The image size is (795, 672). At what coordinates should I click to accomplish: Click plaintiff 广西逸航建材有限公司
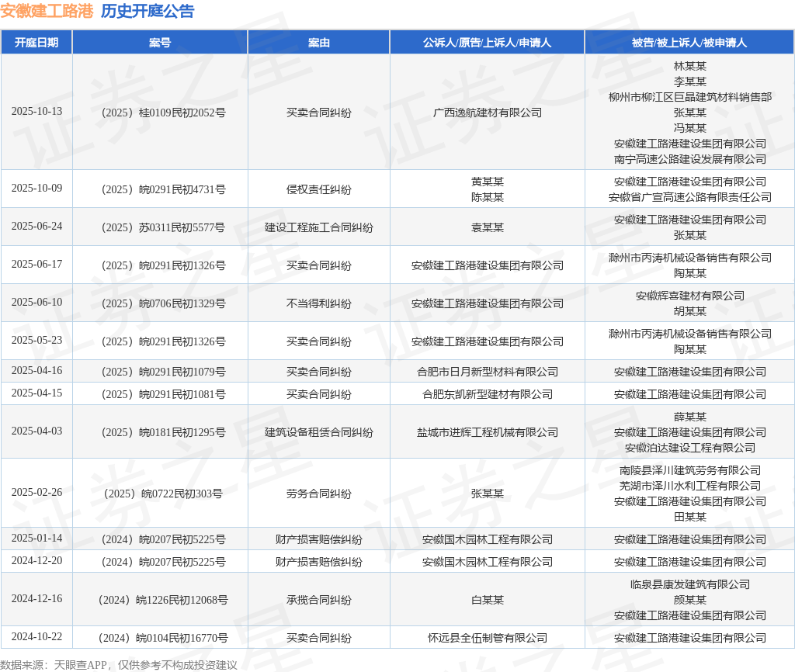[x=488, y=113]
